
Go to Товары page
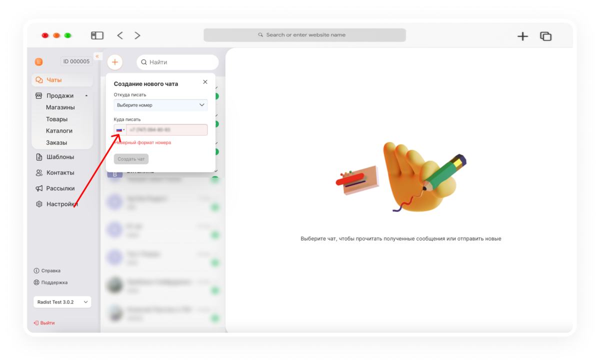pos(56,119)
